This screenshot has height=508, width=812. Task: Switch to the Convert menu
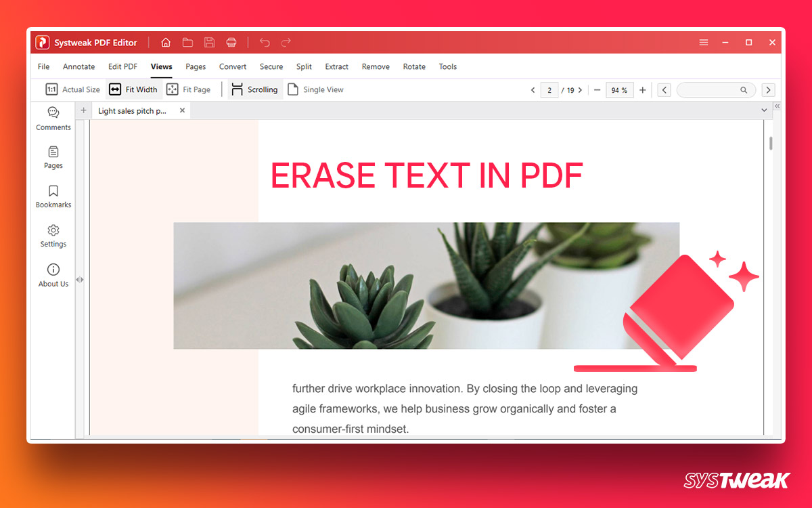(x=233, y=66)
